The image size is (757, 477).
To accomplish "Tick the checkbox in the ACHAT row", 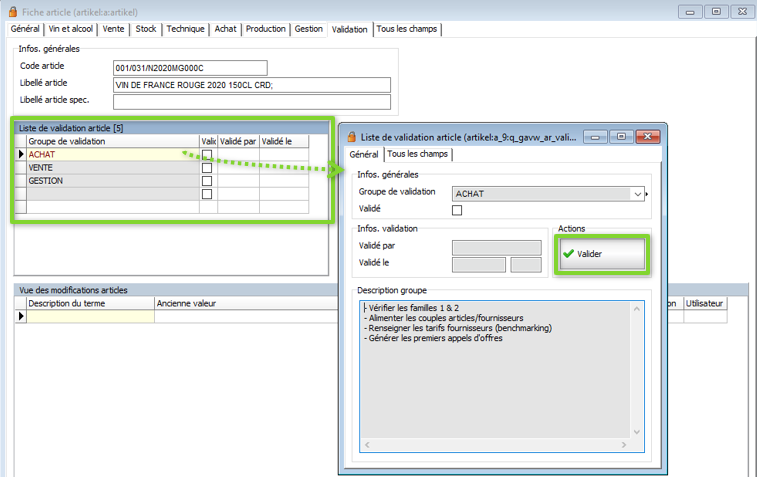I will [207, 155].
